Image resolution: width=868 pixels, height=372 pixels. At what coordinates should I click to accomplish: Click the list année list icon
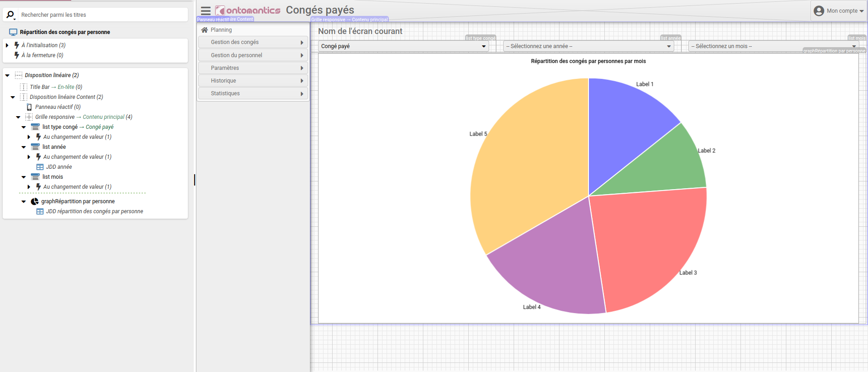pos(35,147)
